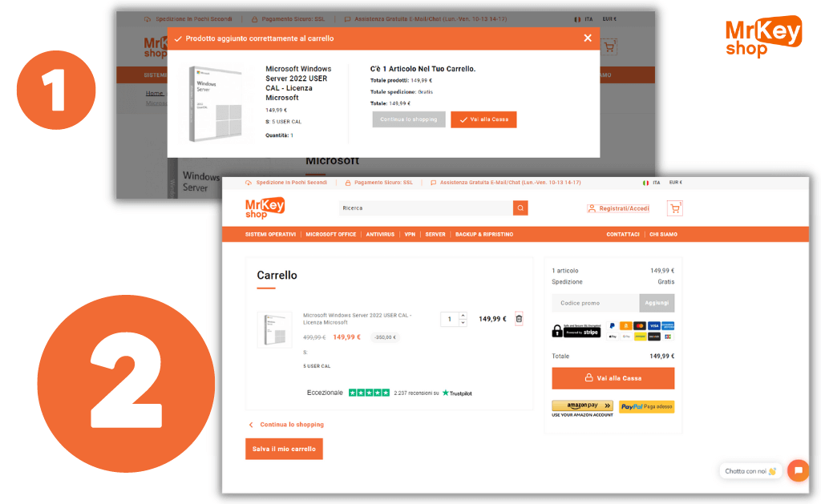Click the Mastercard payment icon
The image size is (821, 504).
(639, 326)
